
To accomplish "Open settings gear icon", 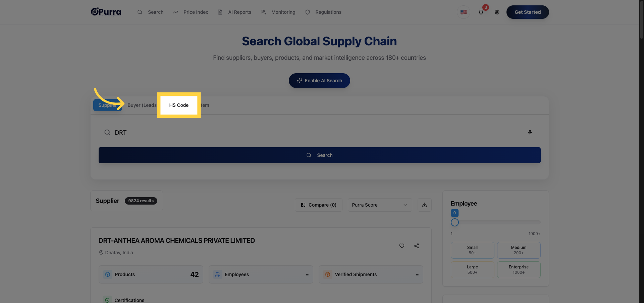I will [497, 12].
